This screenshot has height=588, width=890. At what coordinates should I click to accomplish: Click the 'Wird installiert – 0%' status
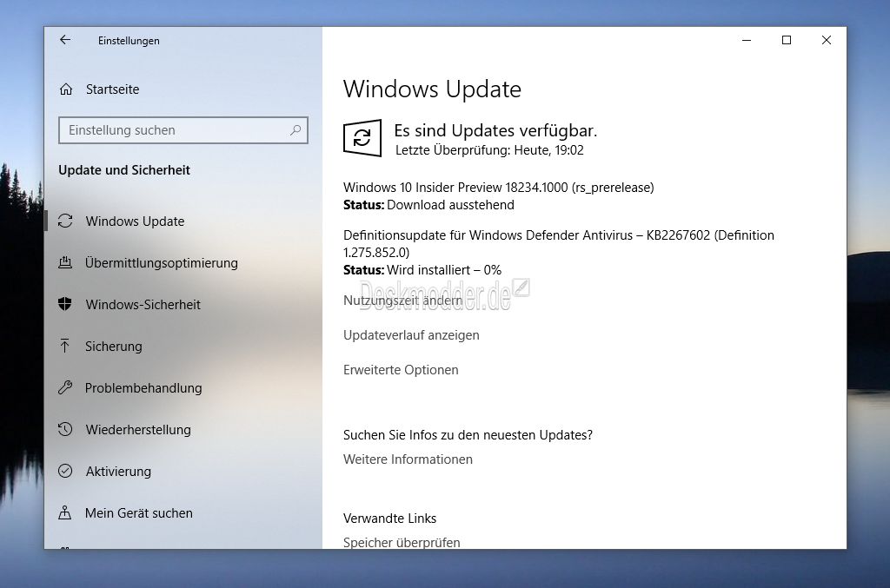pos(444,270)
